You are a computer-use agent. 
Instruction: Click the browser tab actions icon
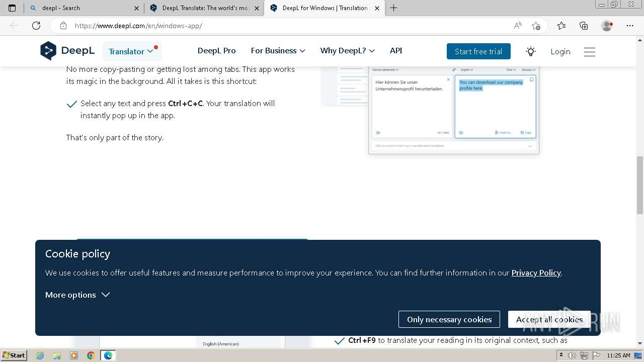tap(12, 8)
